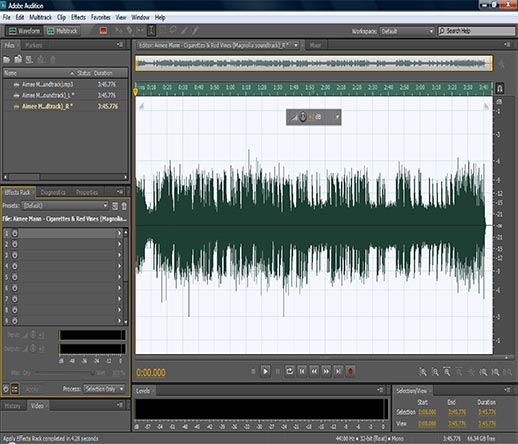Open the Mixer tab
Screen dimensions: 518x444
315,45
